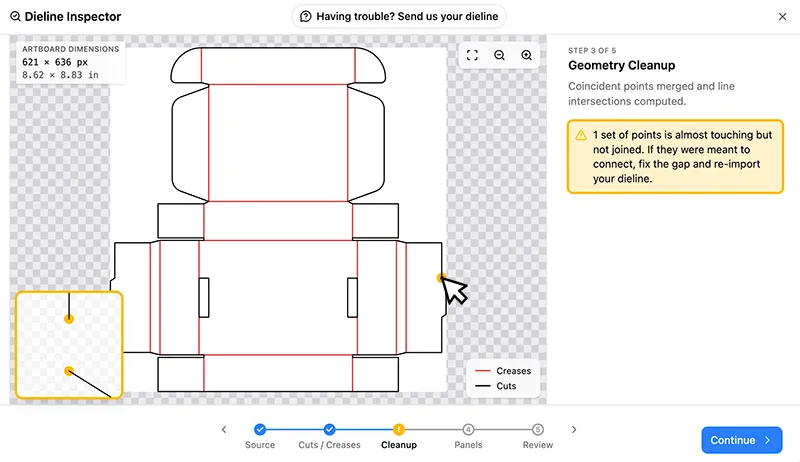Screen dimensions: 800x462
Task: Go to the previous step arrow
Action: point(224,429)
